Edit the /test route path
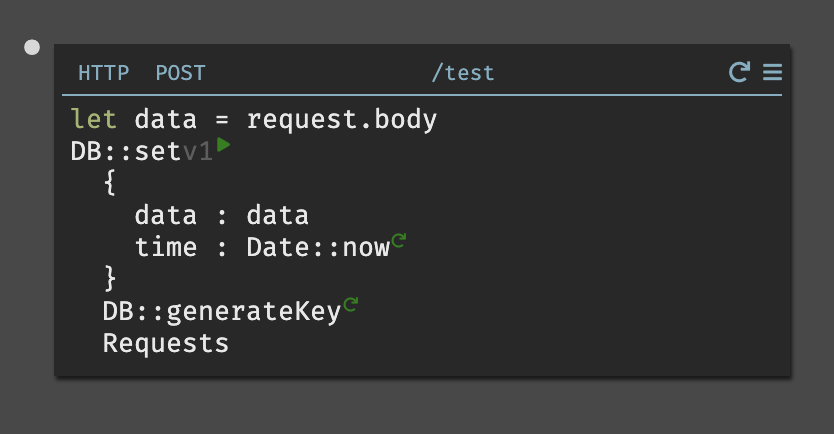Viewport: 834px width, 434px height. 462,73
